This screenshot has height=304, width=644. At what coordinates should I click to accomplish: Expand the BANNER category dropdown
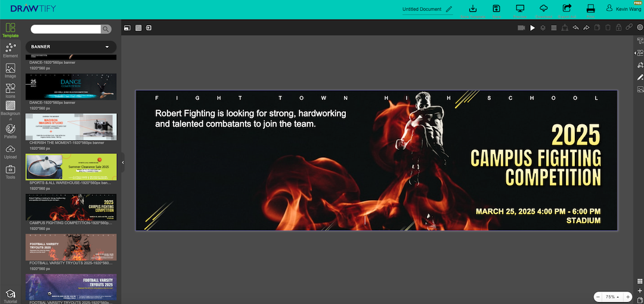click(107, 47)
